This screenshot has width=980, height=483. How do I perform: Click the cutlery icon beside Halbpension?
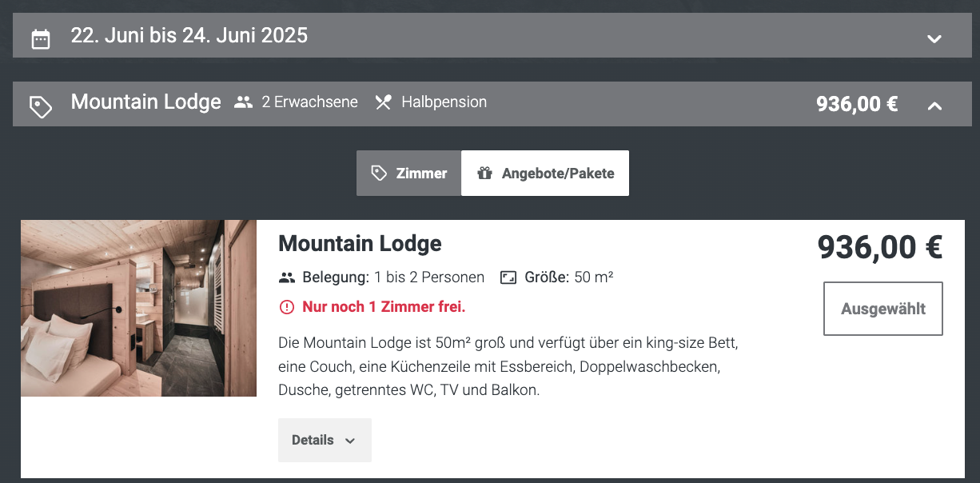pos(383,102)
